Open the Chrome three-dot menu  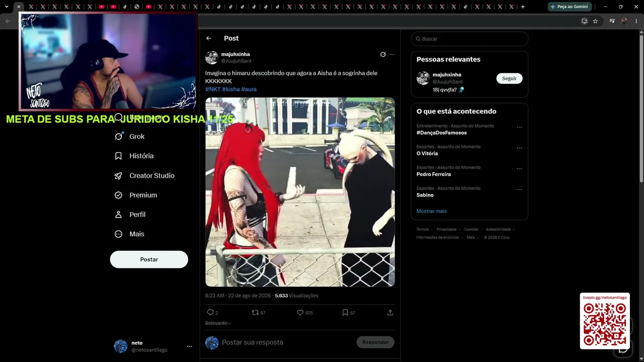pos(636,21)
